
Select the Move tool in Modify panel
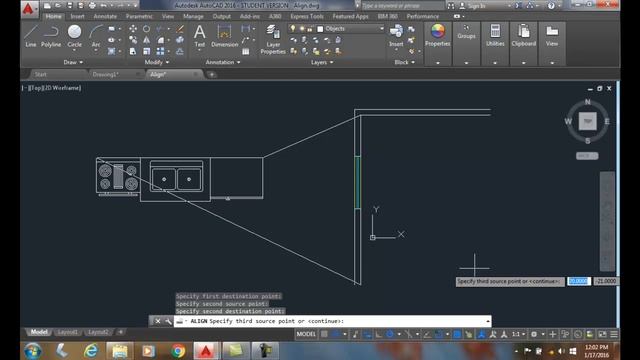(133, 29)
